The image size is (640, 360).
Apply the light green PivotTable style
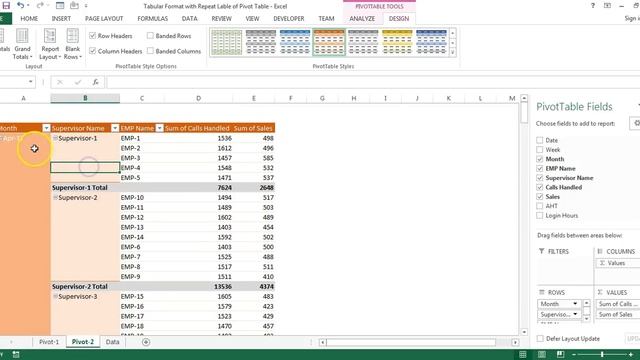pos(227,42)
